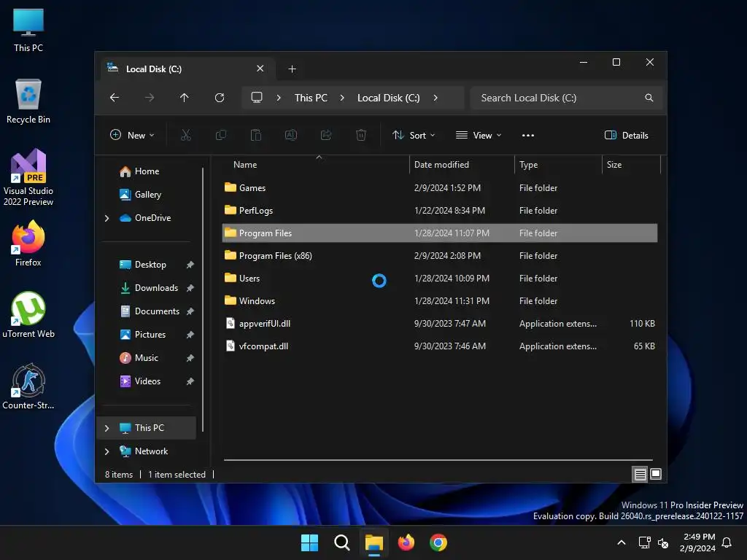Open Gallery in navigation pane
The image size is (747, 560).
click(x=147, y=195)
